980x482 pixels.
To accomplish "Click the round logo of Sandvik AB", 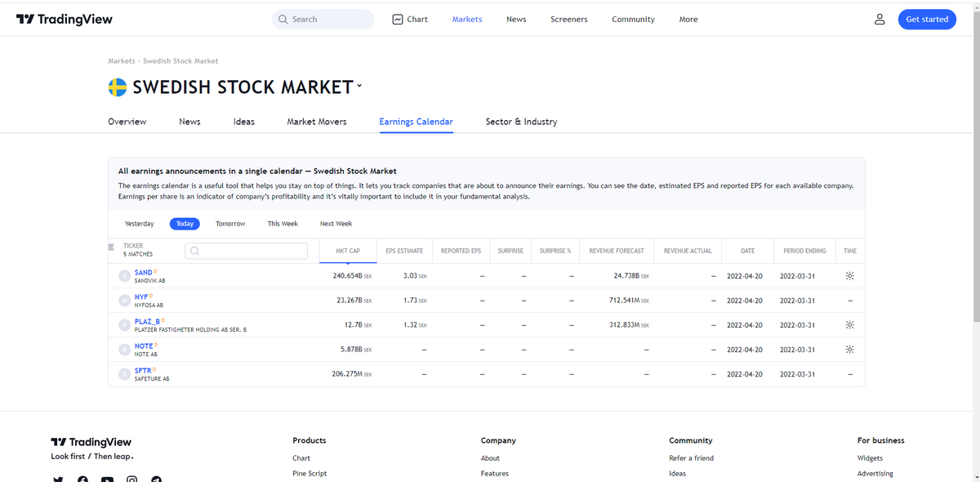I will pyautogui.click(x=125, y=276).
